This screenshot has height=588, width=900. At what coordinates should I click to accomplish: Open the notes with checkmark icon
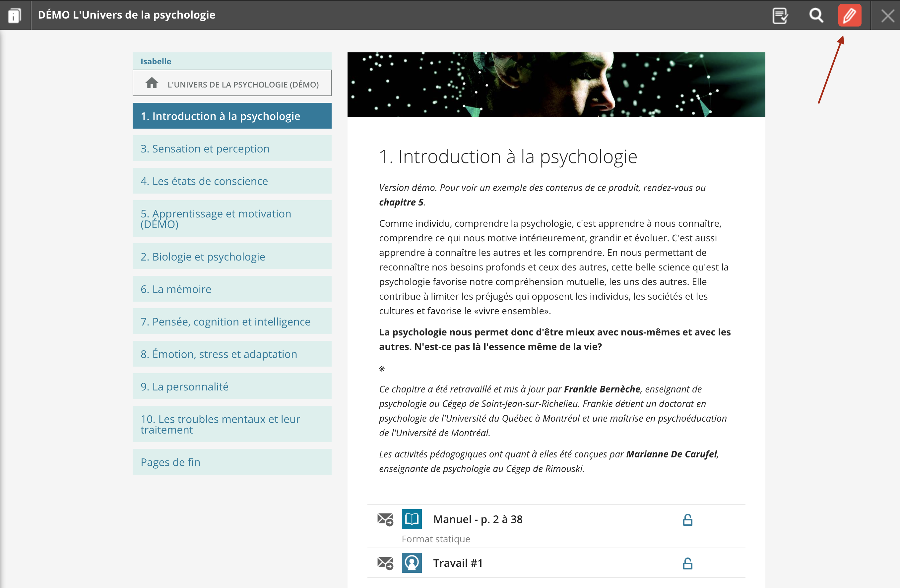(781, 16)
